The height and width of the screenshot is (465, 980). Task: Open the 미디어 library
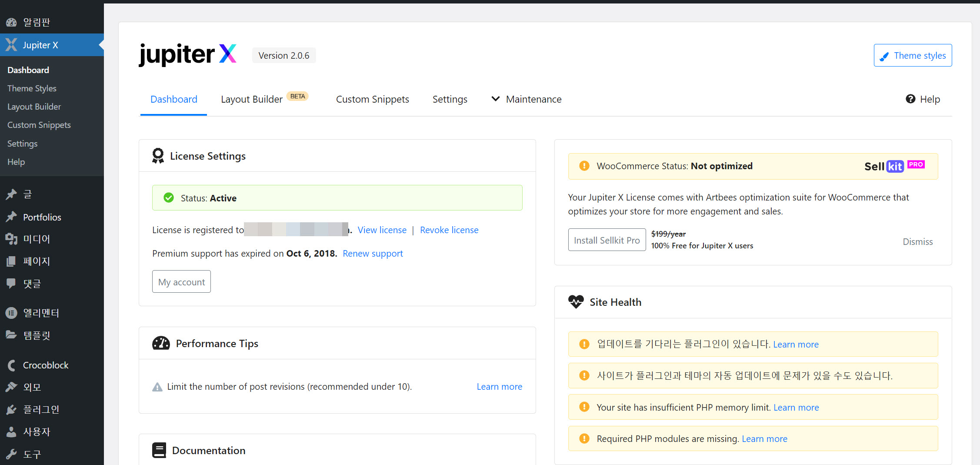click(37, 239)
